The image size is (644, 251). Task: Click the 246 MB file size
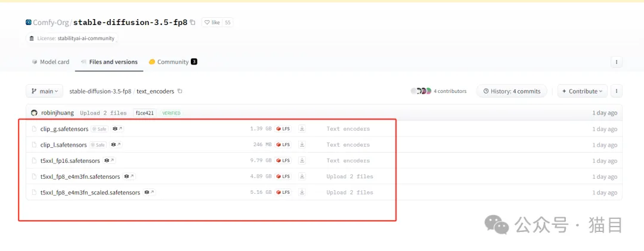point(262,145)
